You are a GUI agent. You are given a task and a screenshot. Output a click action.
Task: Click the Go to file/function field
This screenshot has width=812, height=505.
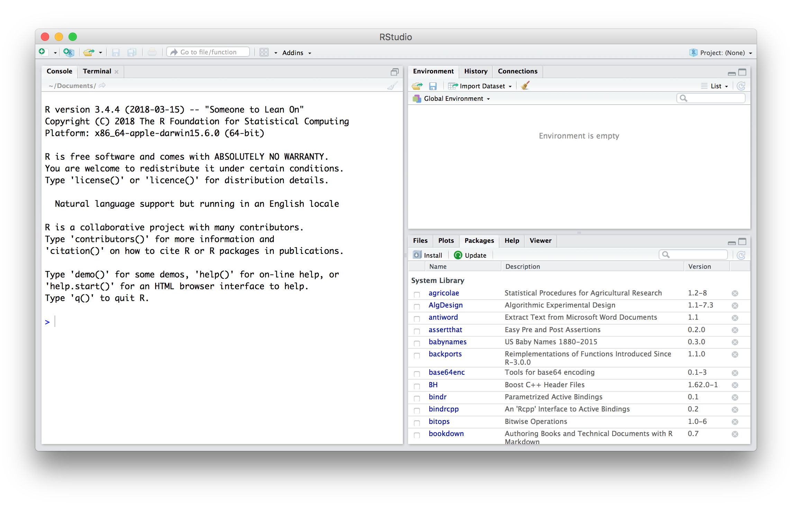pyautogui.click(x=208, y=52)
